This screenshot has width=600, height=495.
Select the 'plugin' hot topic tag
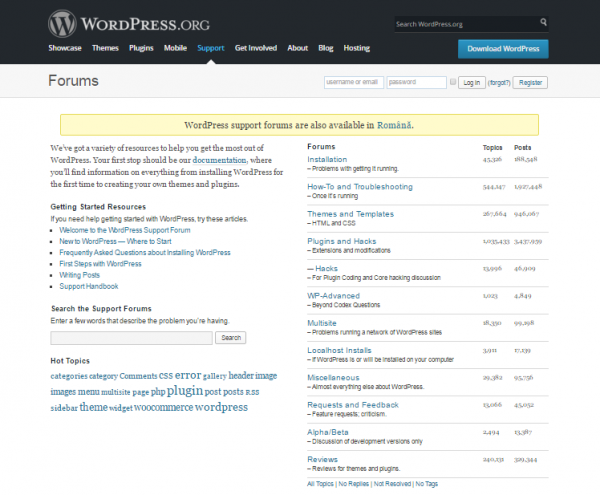(x=185, y=391)
